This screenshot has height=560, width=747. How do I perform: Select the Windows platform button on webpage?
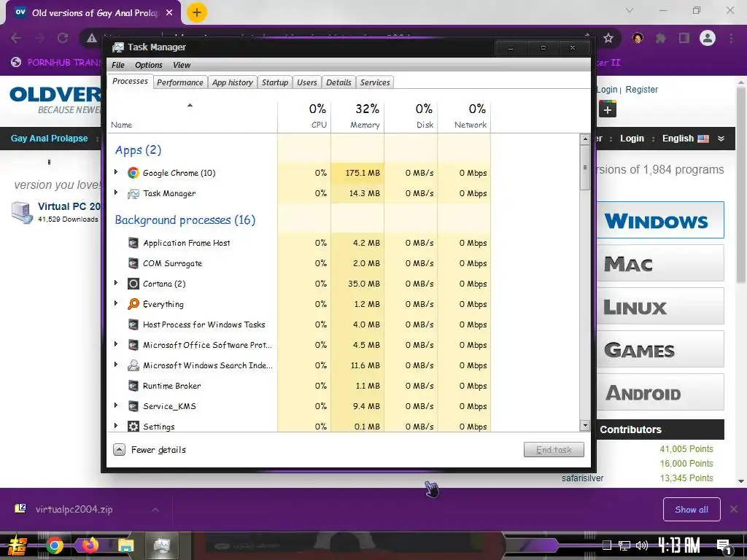660,220
